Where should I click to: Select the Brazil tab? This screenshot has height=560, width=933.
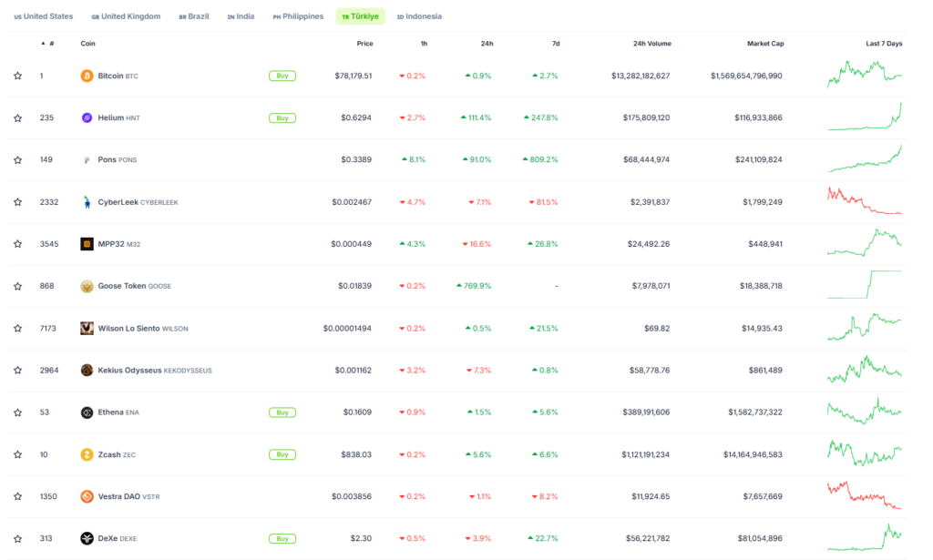pyautogui.click(x=194, y=16)
